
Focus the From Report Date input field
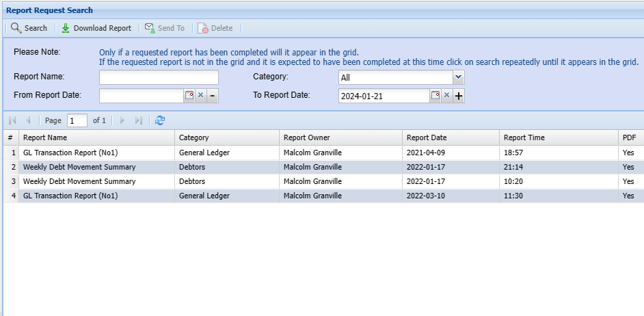click(142, 96)
